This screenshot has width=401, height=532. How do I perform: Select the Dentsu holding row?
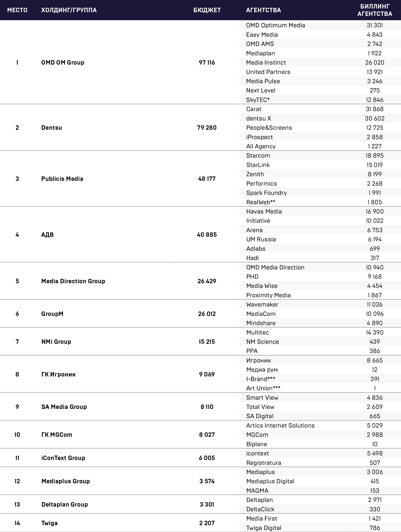coord(200,128)
